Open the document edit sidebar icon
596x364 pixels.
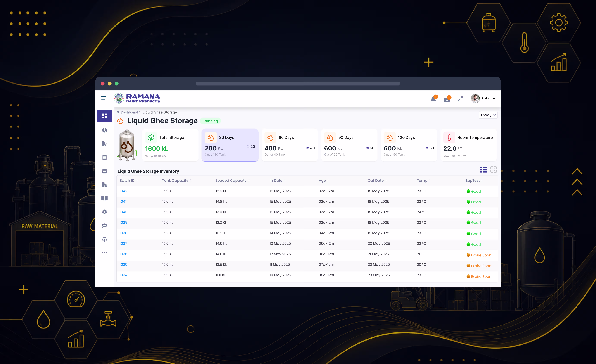[x=104, y=144]
